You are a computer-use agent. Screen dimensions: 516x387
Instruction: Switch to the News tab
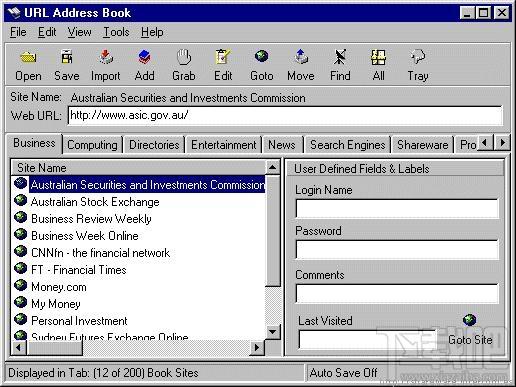pyautogui.click(x=282, y=145)
